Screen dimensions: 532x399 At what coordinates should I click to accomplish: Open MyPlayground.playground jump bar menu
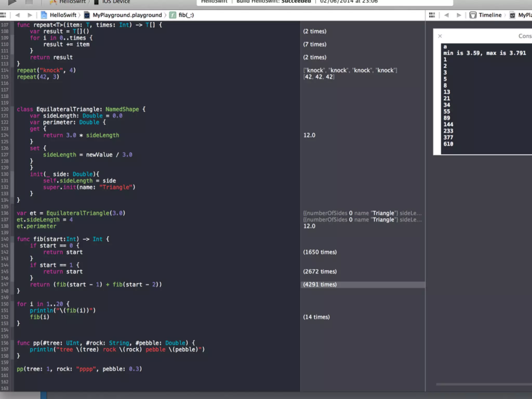[x=127, y=15]
